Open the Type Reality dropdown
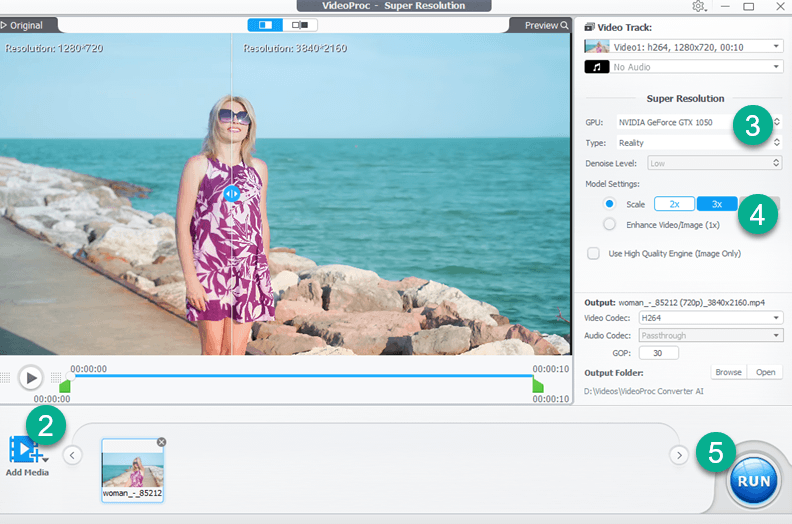The height and width of the screenshot is (524, 792). coord(700,143)
